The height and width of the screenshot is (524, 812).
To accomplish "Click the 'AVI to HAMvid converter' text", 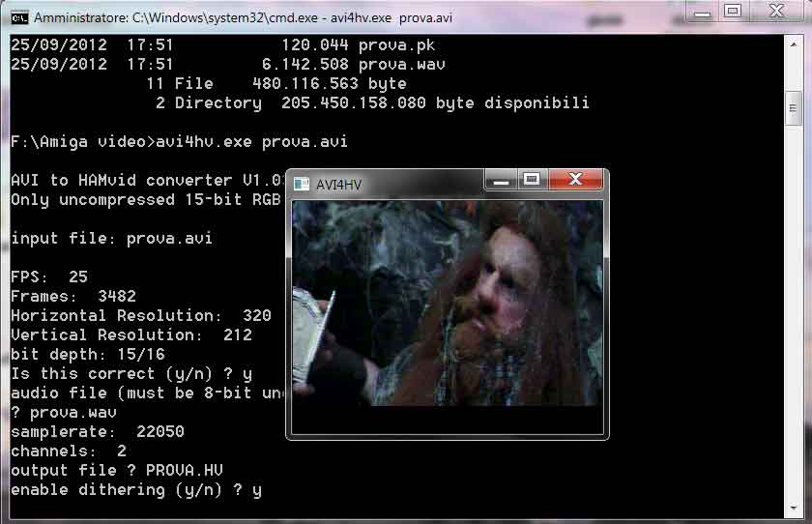I will (148, 181).
